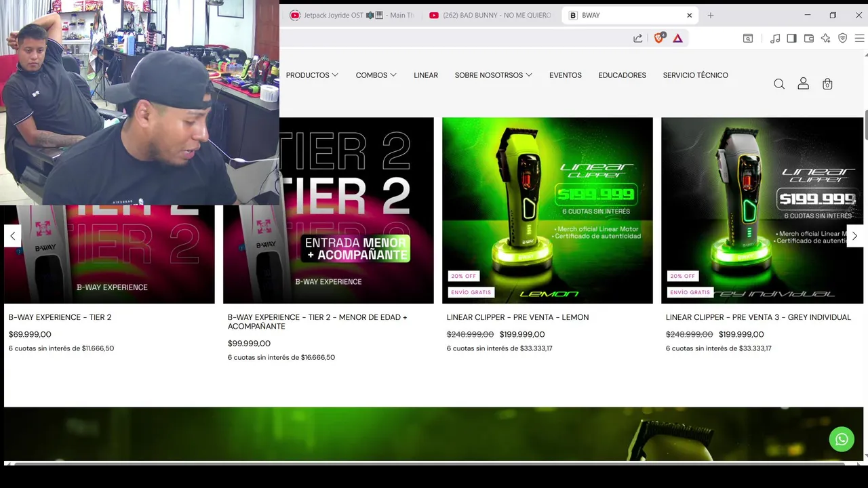Open the SERVICIO TÉCNICO menu item
The height and width of the screenshot is (488, 868).
click(x=696, y=75)
